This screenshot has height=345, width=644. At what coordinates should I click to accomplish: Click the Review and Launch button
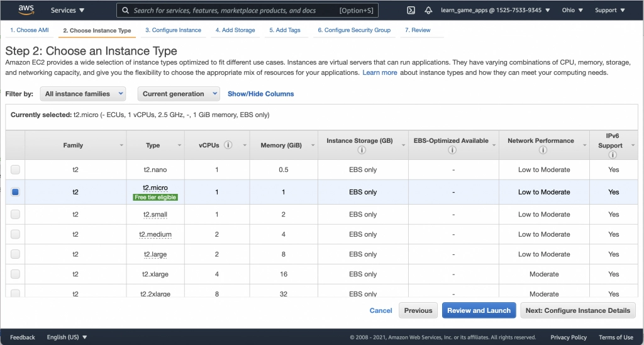coord(479,310)
